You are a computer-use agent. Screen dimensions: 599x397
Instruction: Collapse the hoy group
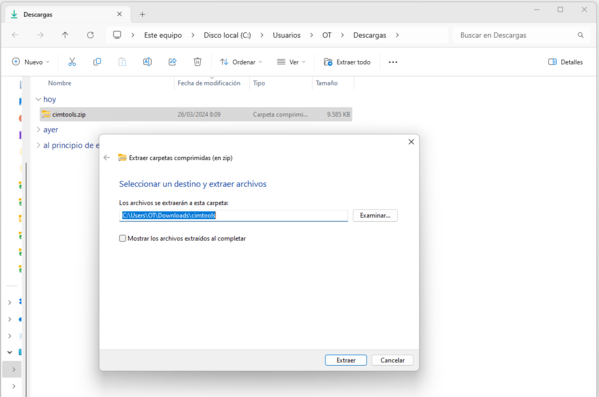(38, 99)
